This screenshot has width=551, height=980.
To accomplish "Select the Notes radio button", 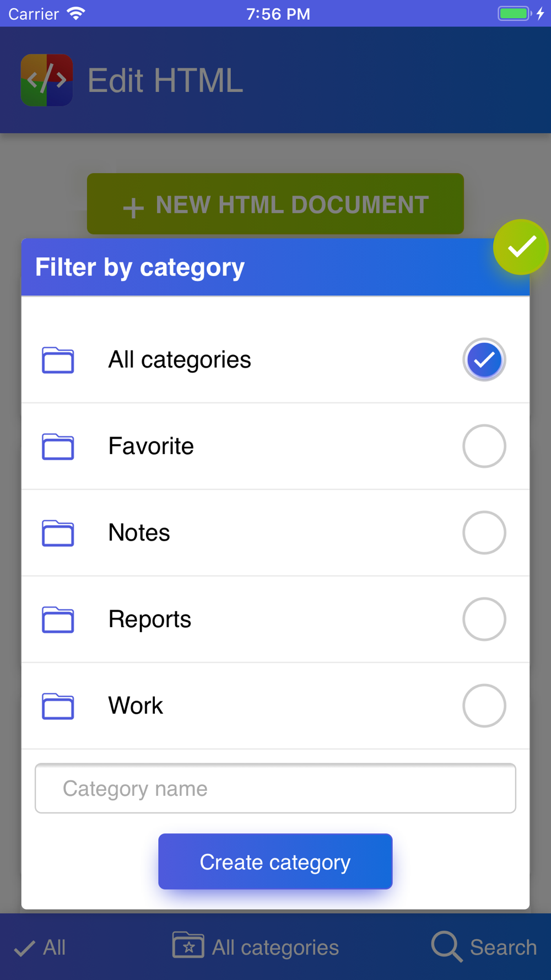I will point(484,532).
